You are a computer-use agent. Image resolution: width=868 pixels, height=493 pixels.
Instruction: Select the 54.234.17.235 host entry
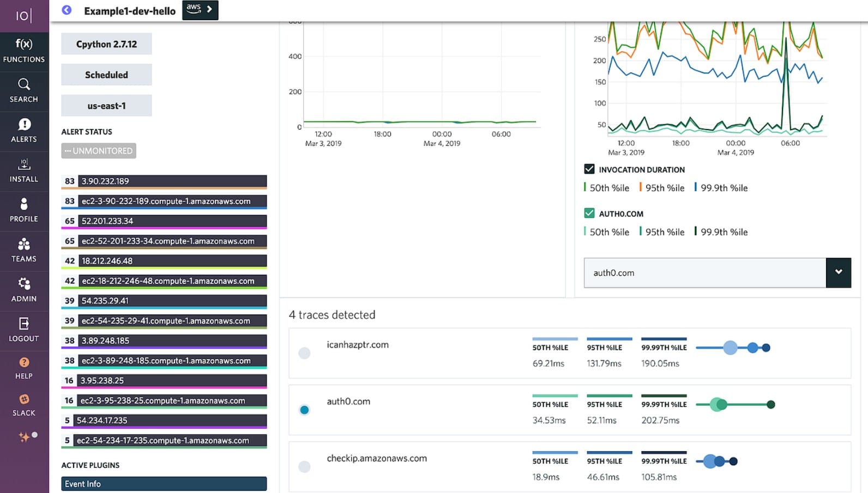tap(164, 421)
